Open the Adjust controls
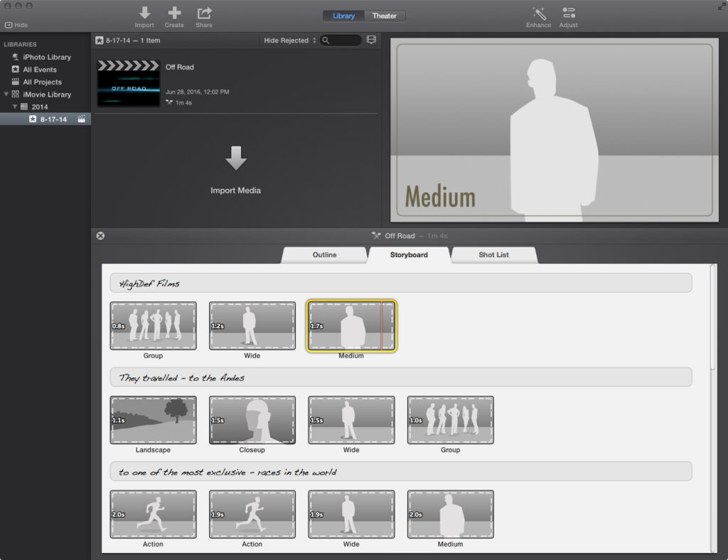Viewport: 728px width, 560px height. [x=568, y=14]
